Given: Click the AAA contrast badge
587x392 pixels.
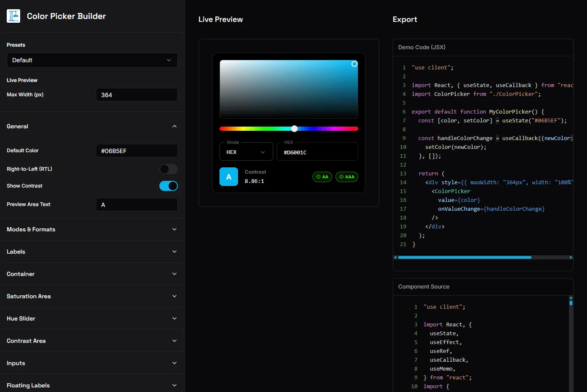Looking at the screenshot, I should click(347, 177).
